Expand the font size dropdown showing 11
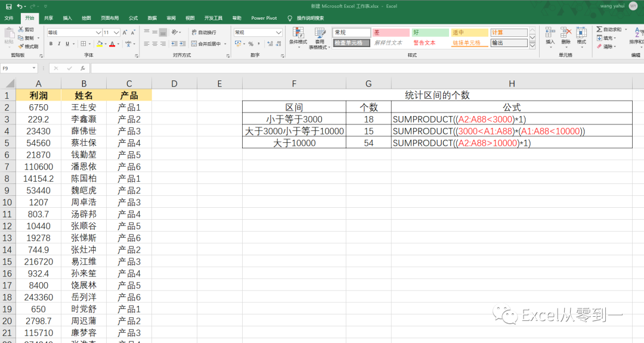Image resolution: width=644 pixels, height=343 pixels. point(116,32)
